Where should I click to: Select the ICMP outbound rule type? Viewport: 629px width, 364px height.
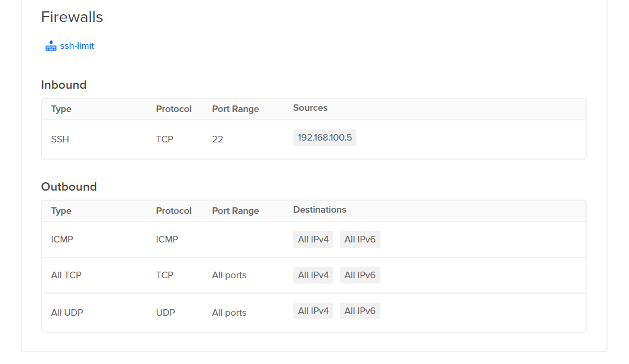pyautogui.click(x=62, y=239)
